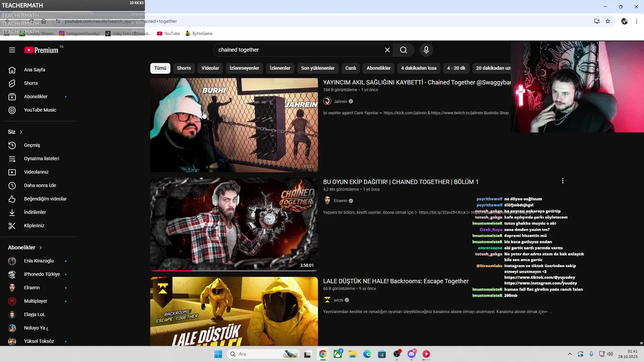Select the Tümü filter chip
This screenshot has height=362, width=644.
pos(160,68)
